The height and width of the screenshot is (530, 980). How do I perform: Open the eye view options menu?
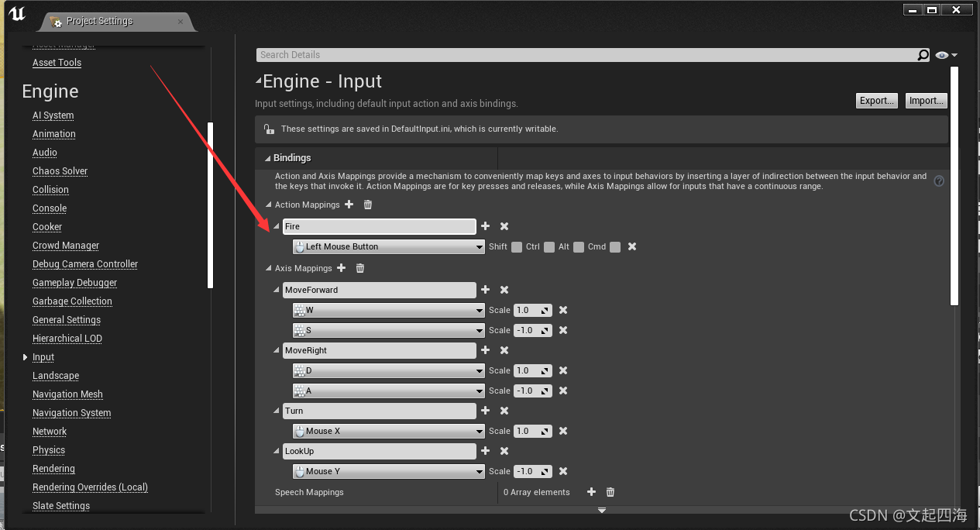coord(946,55)
